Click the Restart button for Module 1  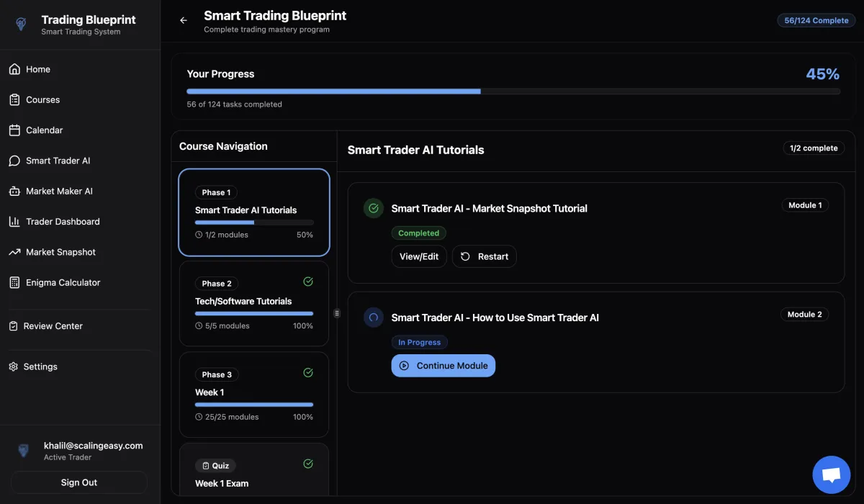point(484,256)
